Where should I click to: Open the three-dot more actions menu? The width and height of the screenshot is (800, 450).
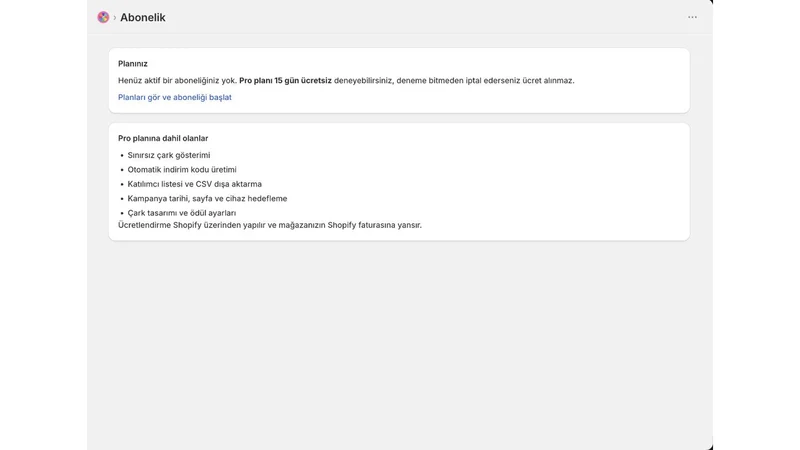tap(692, 17)
